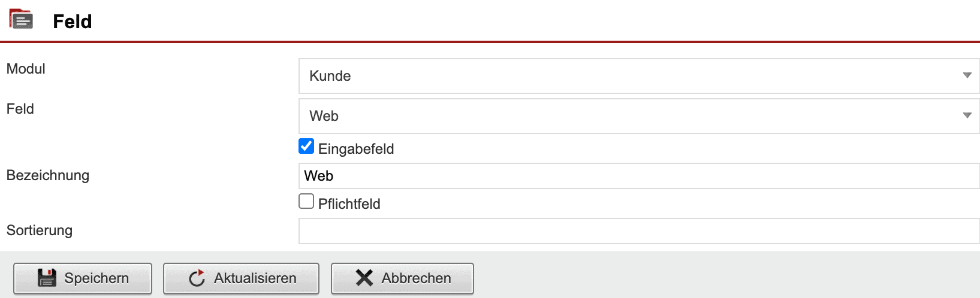
Task: Click the bold Feld page heading
Action: (73, 22)
